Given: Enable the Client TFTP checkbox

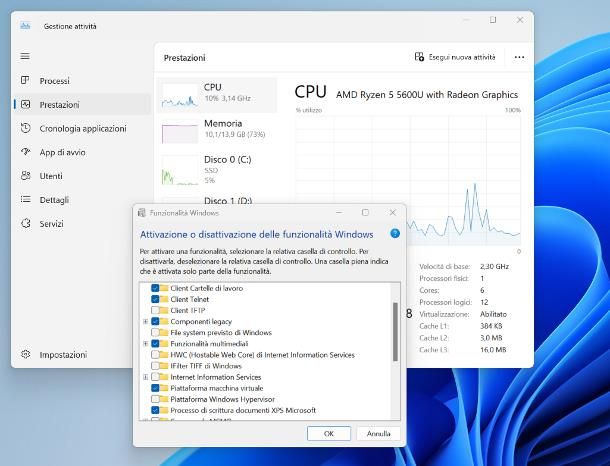Looking at the screenshot, I should (155, 310).
